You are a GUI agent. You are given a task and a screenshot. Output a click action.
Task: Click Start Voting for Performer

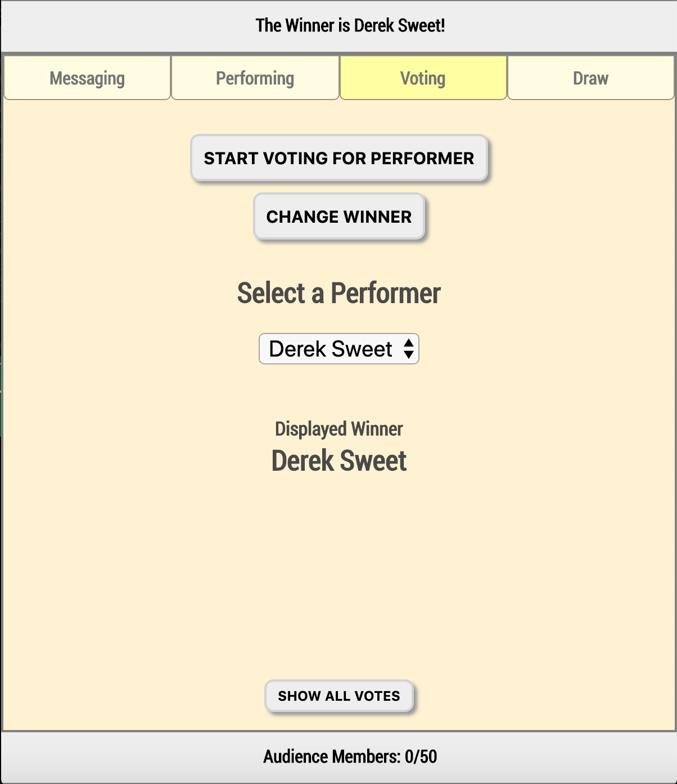pyautogui.click(x=339, y=158)
